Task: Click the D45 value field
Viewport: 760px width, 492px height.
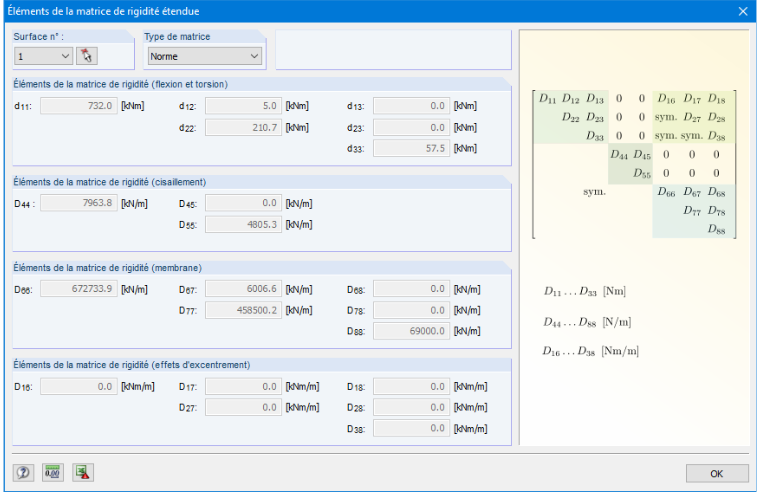Action: coord(243,203)
